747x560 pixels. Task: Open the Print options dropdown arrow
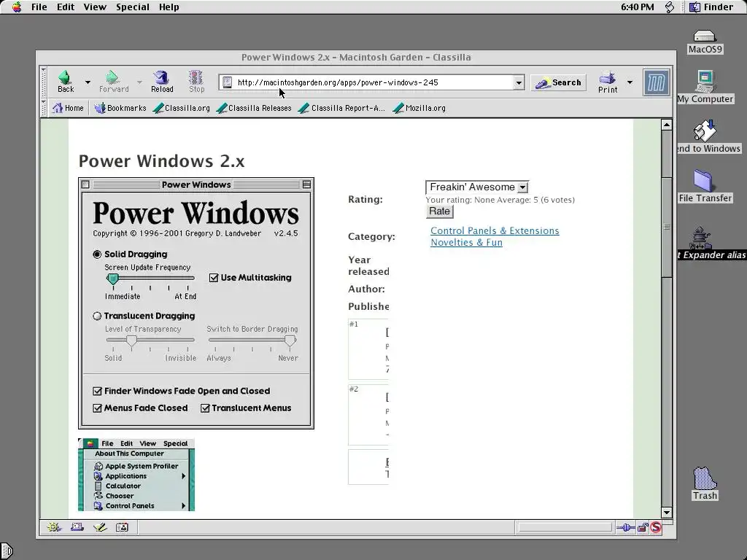[x=630, y=82]
